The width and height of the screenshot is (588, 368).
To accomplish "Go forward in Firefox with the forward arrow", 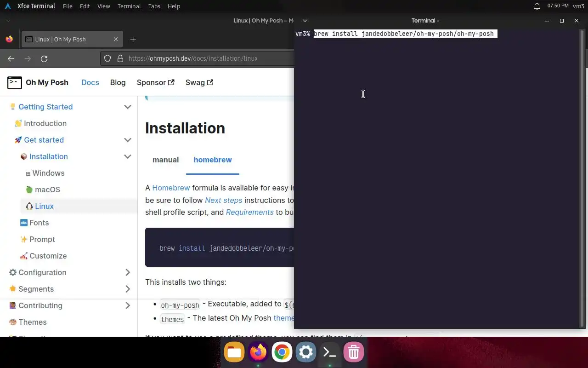I will point(28,58).
